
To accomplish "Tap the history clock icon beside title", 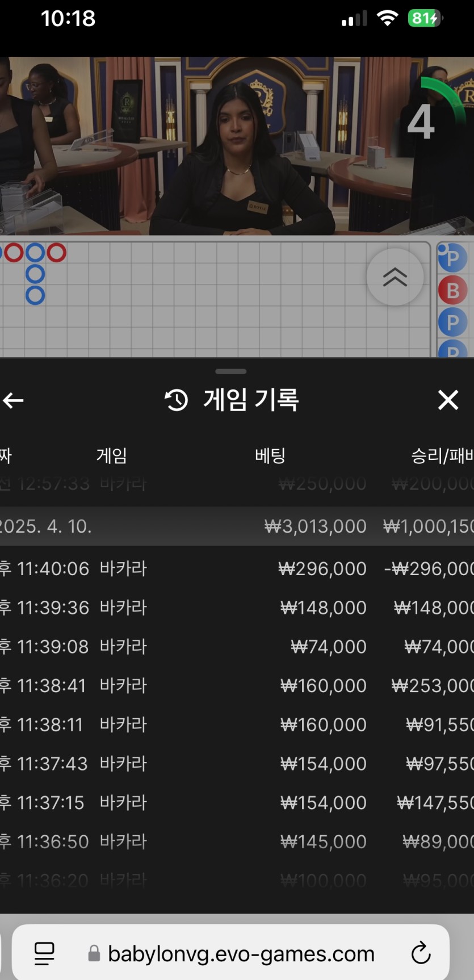I will click(176, 400).
